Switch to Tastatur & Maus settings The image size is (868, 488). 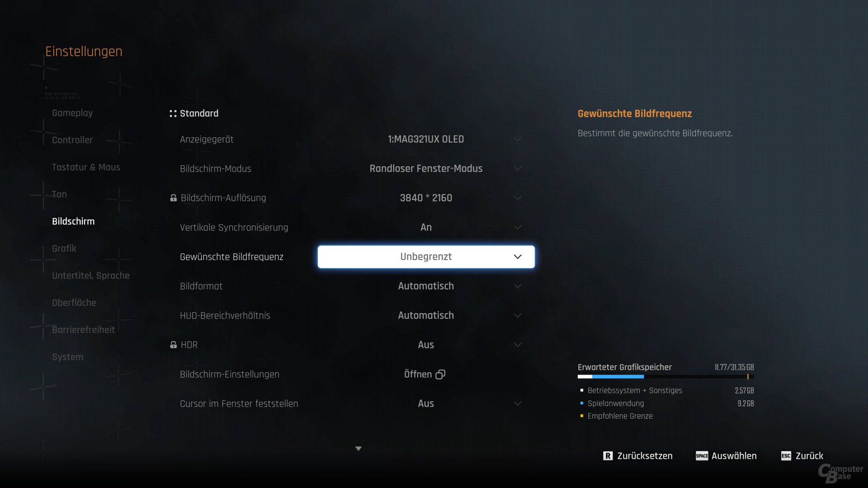86,167
